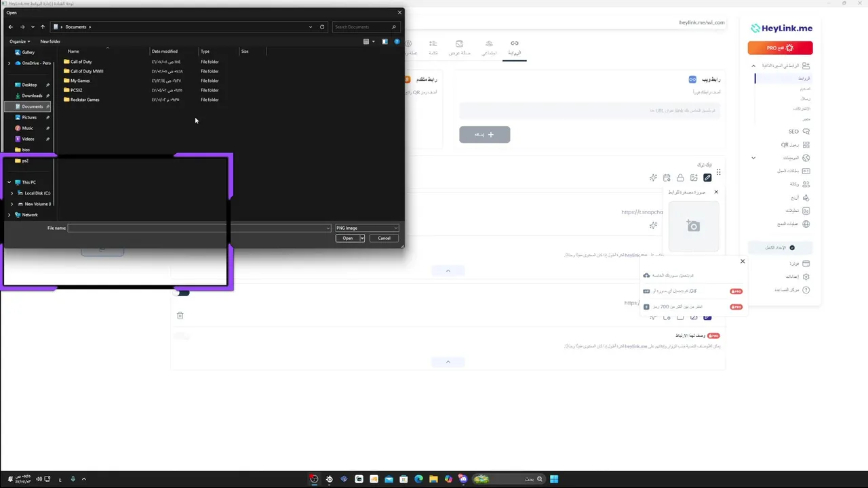The height and width of the screenshot is (488, 868).
Task: Go up one folder level
Action: [x=43, y=27]
